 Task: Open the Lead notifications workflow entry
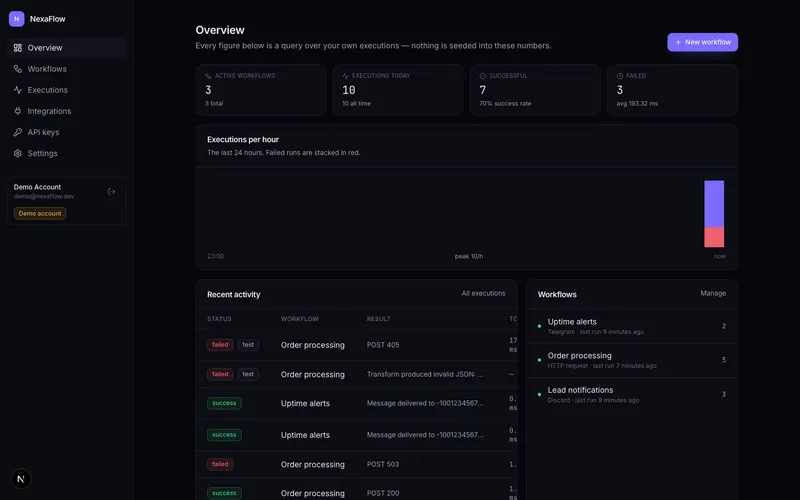coord(632,394)
